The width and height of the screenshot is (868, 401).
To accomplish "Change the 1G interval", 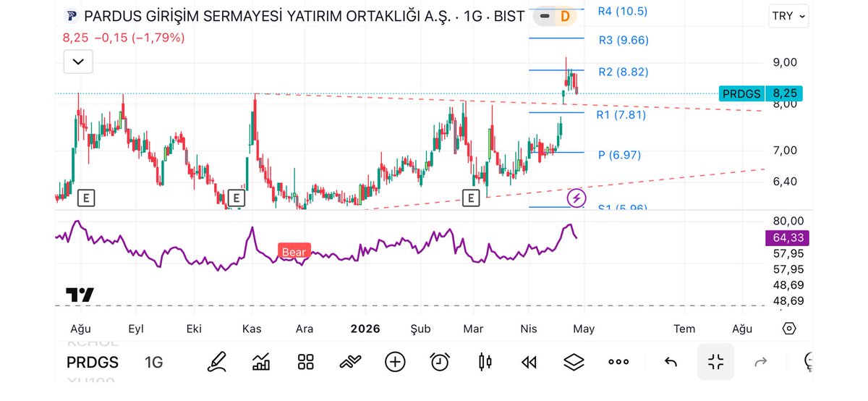I will 153,362.
